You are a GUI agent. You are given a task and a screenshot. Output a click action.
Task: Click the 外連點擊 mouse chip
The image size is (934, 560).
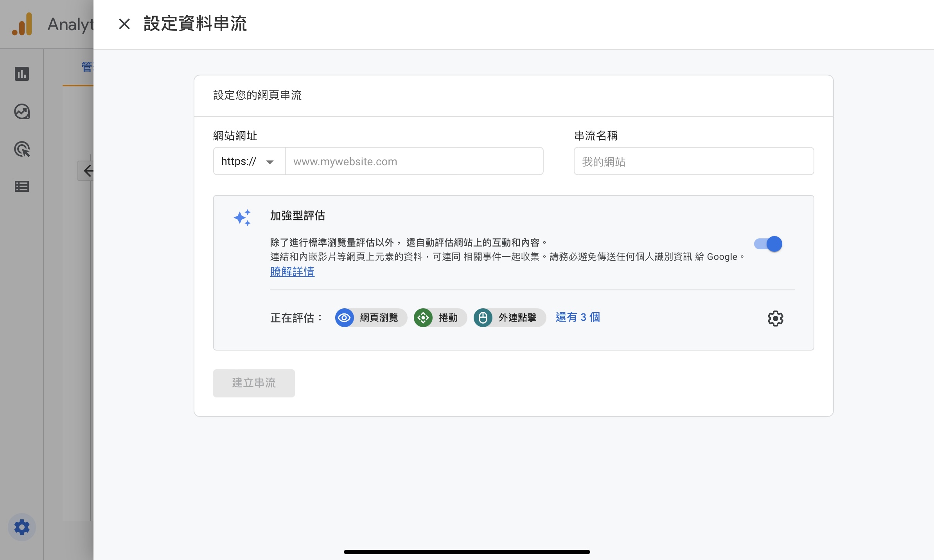(510, 318)
